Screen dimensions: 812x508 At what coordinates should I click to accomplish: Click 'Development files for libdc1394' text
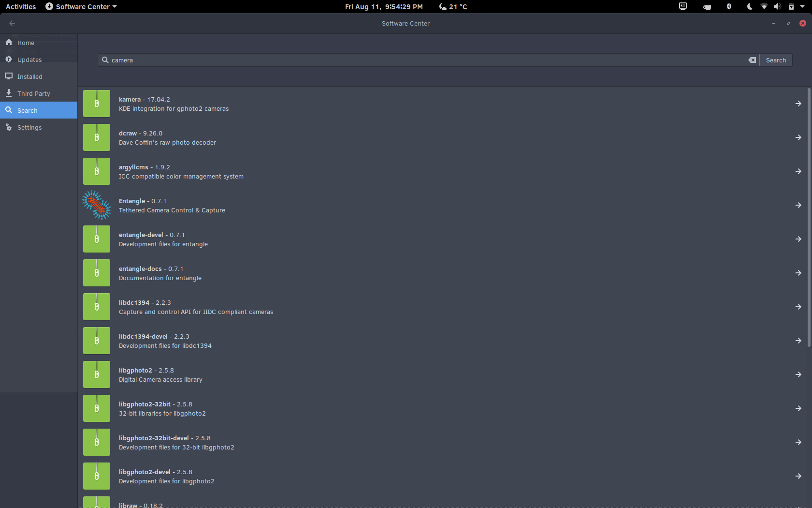pos(165,346)
